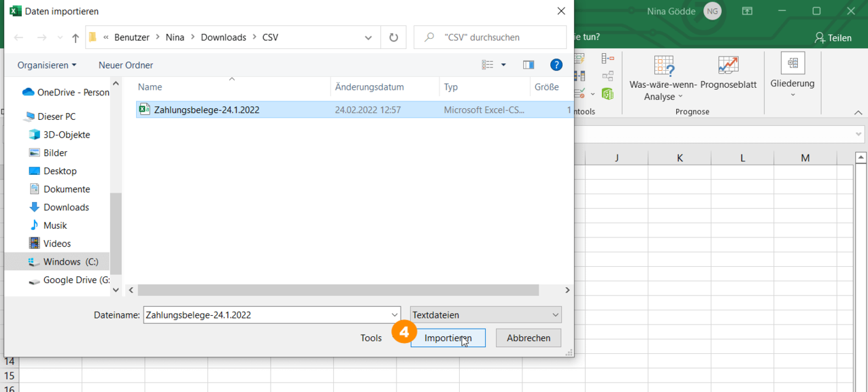The width and height of the screenshot is (868, 392).
Task: Click sidebar scroll down arrow
Action: pos(116,290)
